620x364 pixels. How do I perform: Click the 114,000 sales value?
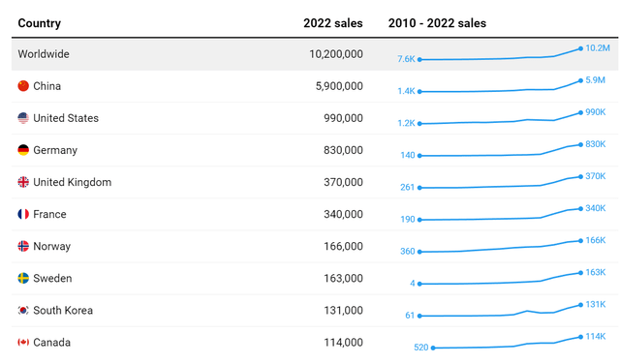(343, 343)
